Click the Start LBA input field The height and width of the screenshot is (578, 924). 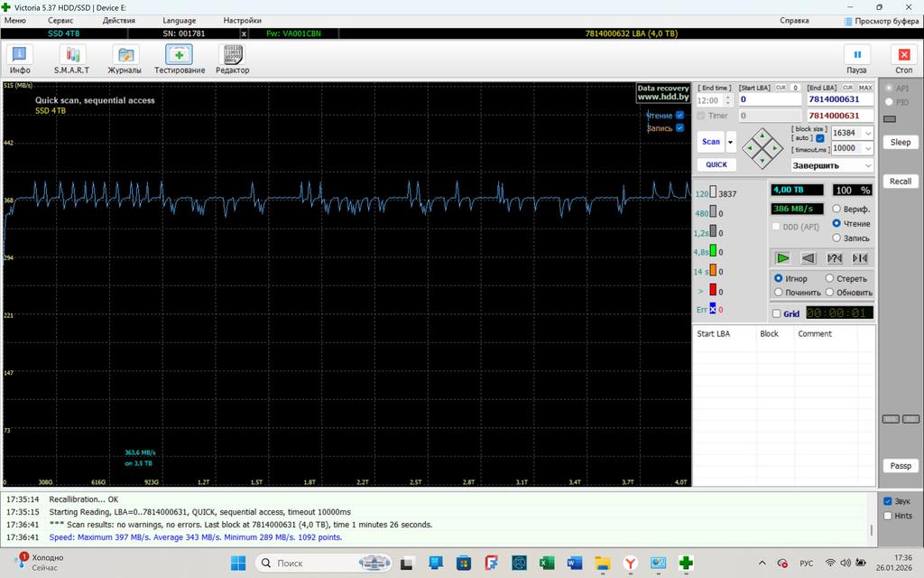[769, 99]
